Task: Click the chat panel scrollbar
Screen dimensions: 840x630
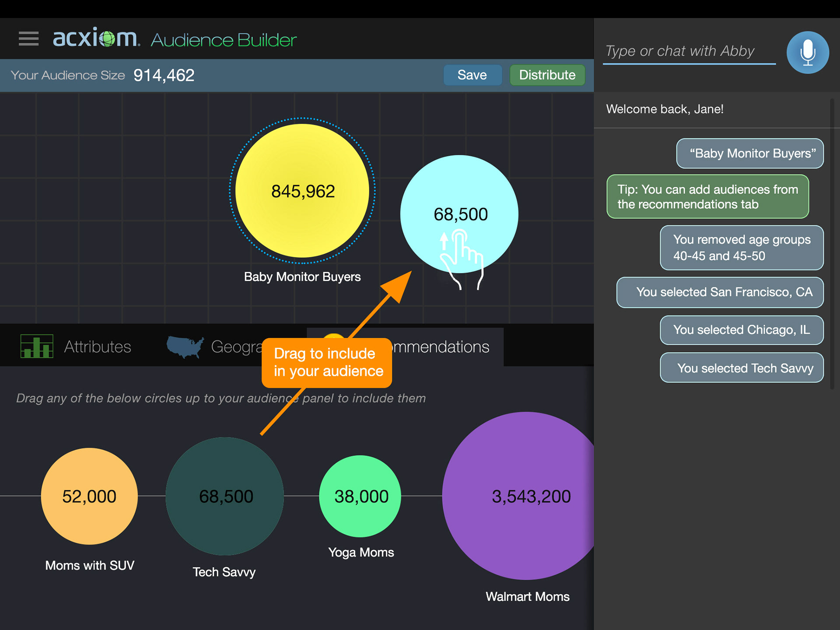Action: (x=832, y=243)
